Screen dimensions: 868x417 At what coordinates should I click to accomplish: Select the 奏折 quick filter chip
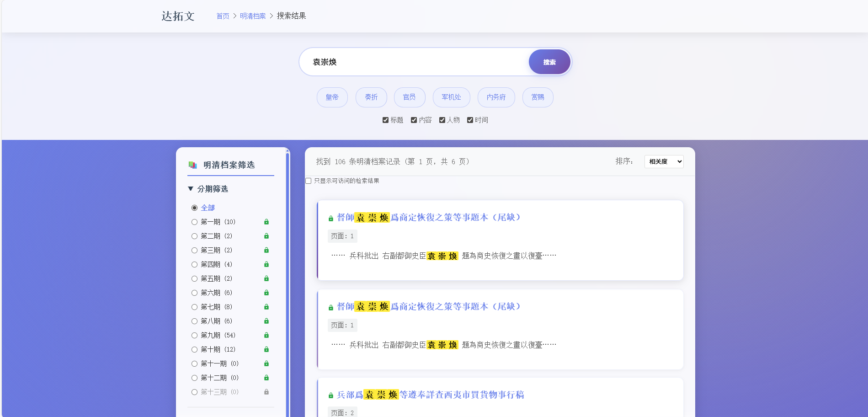(x=371, y=97)
